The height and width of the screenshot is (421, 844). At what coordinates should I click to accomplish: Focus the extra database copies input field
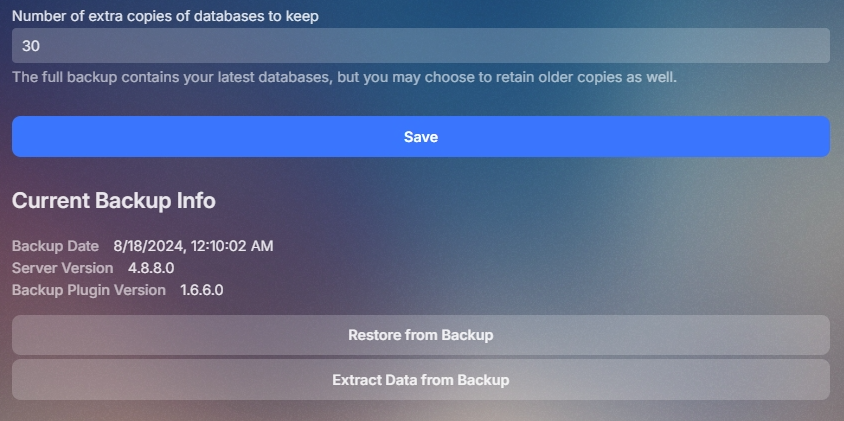[420, 45]
